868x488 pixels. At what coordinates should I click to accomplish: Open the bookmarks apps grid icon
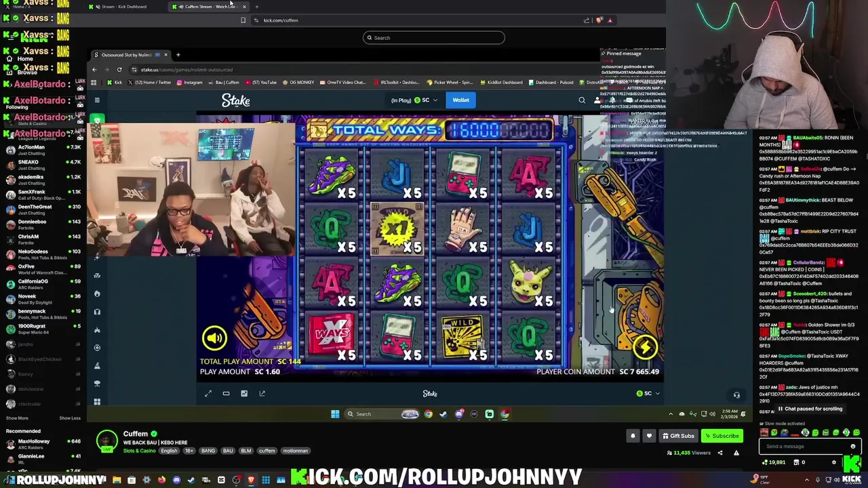pos(94,83)
